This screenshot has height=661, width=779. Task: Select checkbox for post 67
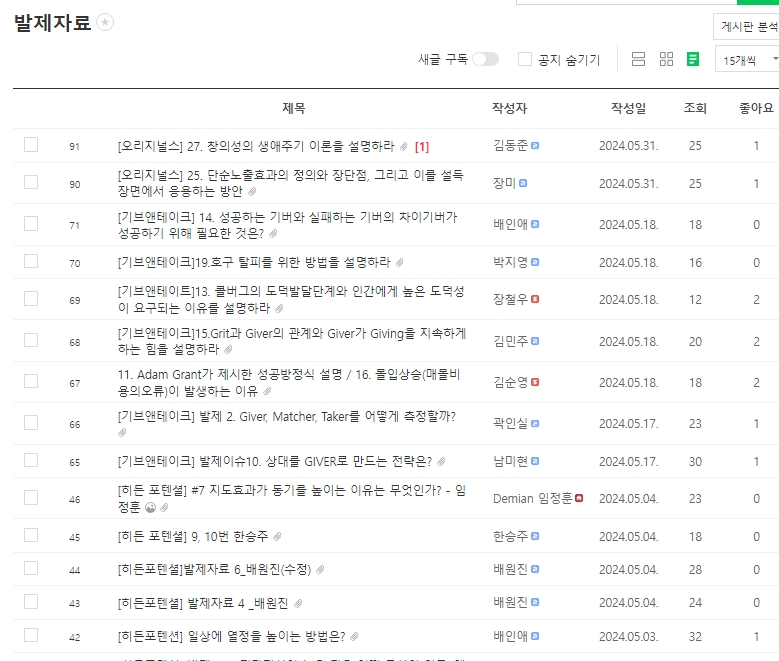tap(31, 381)
